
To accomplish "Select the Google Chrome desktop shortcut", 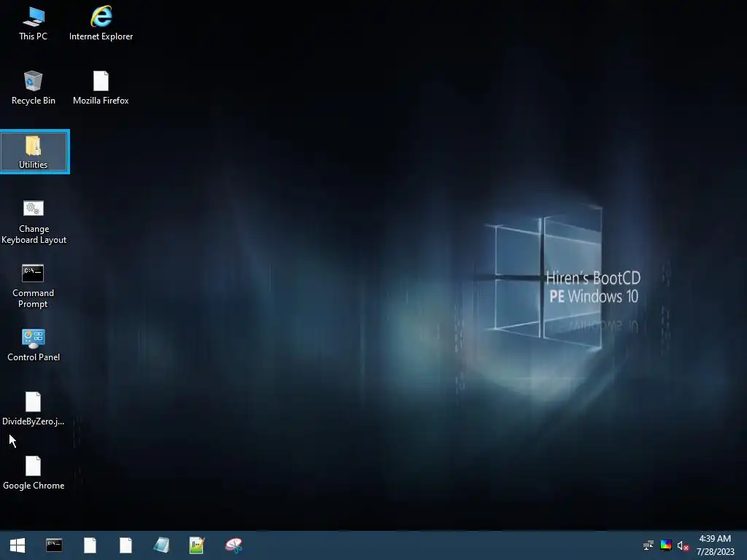I will pos(34,473).
